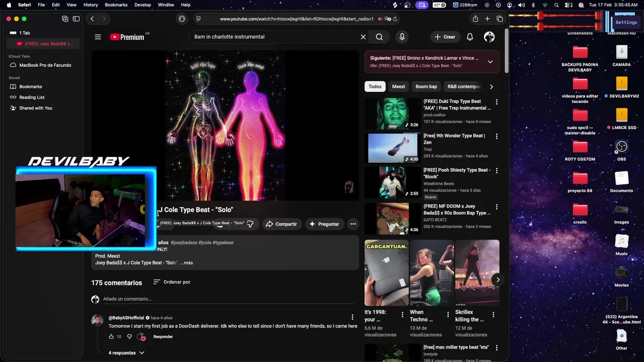Click the Preguntar button

(x=324, y=224)
